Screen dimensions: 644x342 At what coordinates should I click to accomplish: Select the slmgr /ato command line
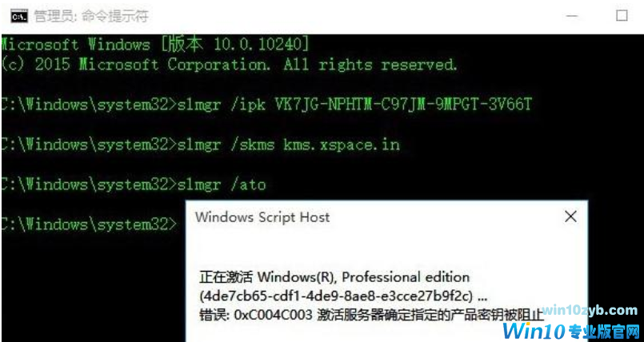pyautogui.click(x=133, y=185)
